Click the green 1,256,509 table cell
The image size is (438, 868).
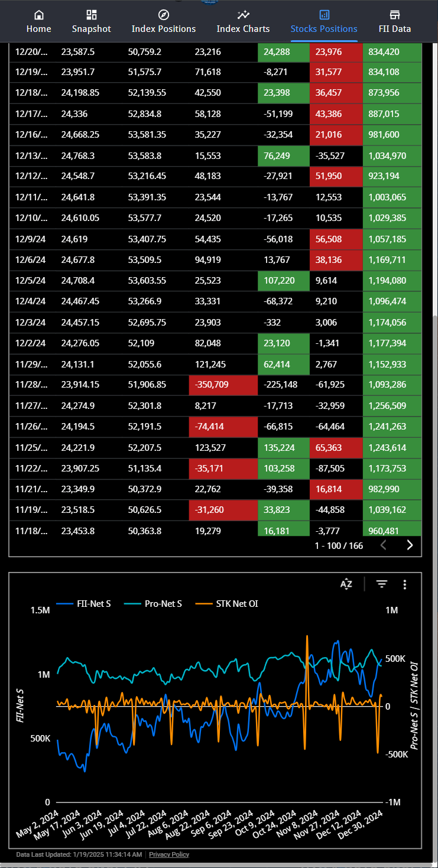tap(392, 407)
